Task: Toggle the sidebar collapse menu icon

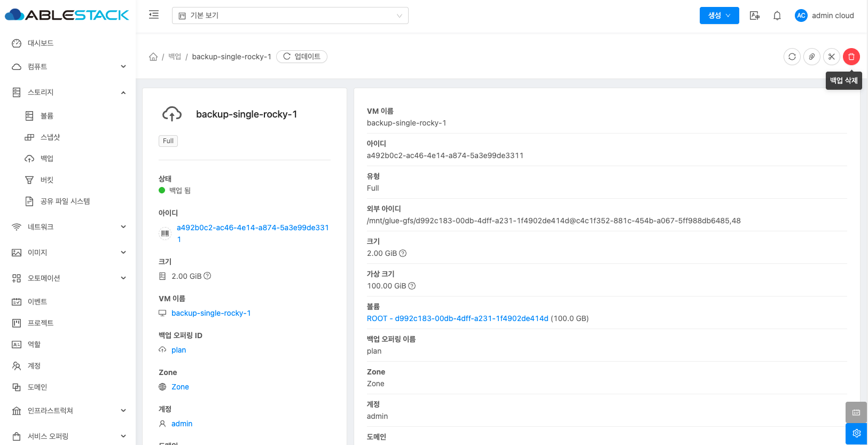Action: (154, 15)
